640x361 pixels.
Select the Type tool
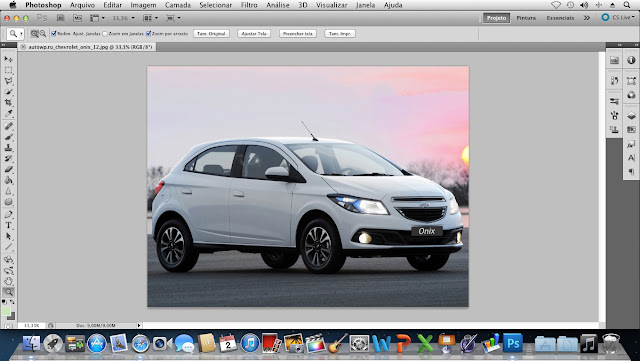[8, 225]
